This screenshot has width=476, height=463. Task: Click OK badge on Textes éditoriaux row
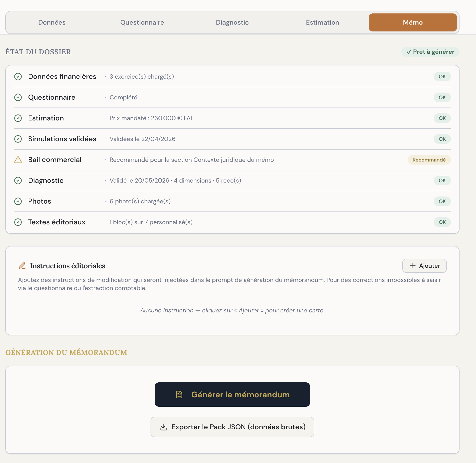coord(442,222)
